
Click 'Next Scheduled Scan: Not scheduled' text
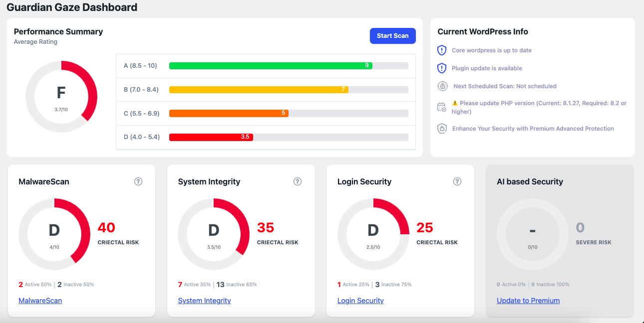[505, 86]
